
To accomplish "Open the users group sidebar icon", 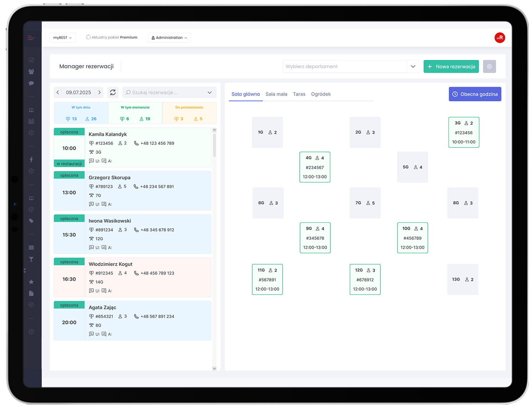I will (x=31, y=72).
